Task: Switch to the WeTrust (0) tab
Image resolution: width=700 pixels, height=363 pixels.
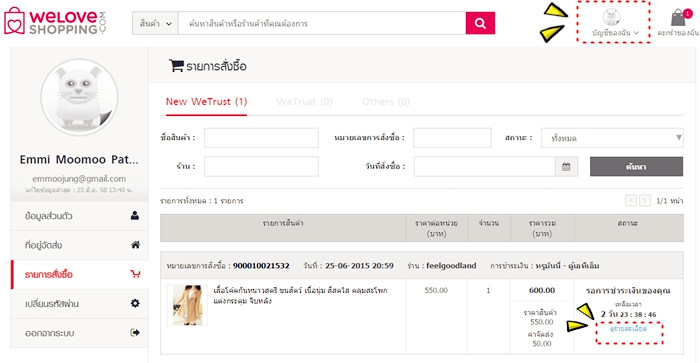Action: [304, 102]
